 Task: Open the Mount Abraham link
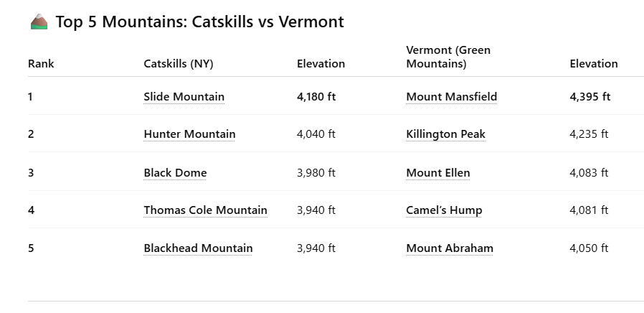[x=450, y=248]
